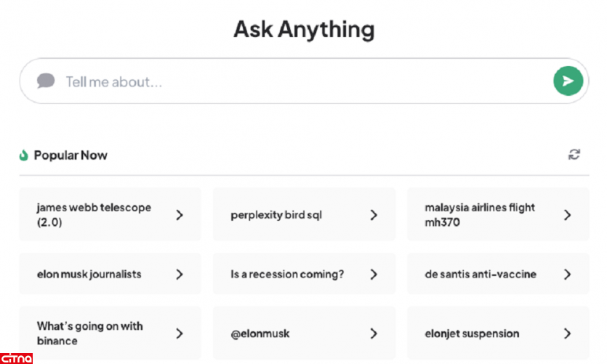The width and height of the screenshot is (607, 364).
Task: Open the @elonmusk suggestion
Action: click(x=260, y=333)
